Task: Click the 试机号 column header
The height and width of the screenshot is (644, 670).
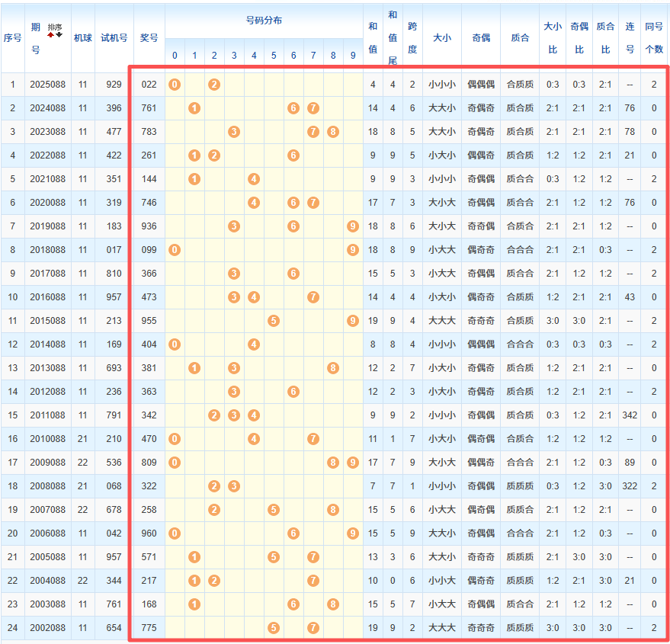Action: pos(114,37)
